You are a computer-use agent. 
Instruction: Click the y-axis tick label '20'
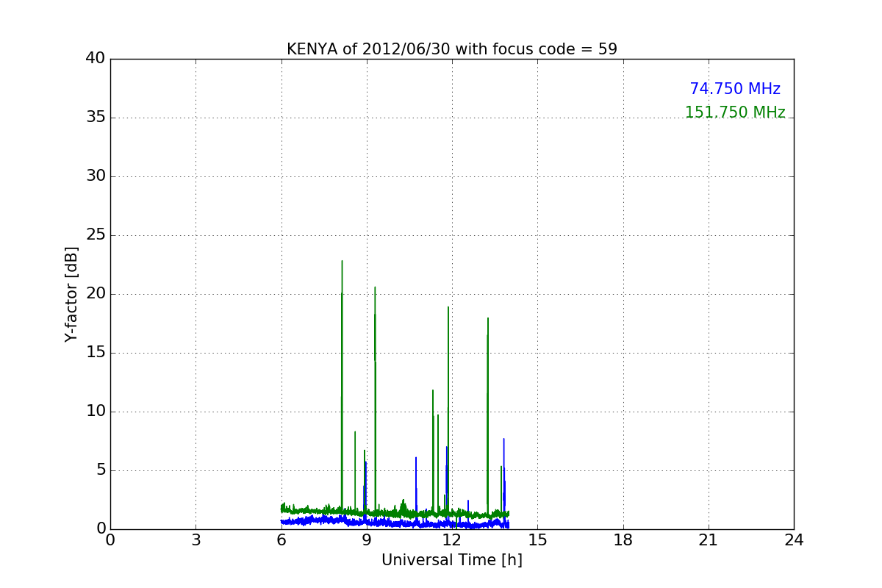pos(96,294)
